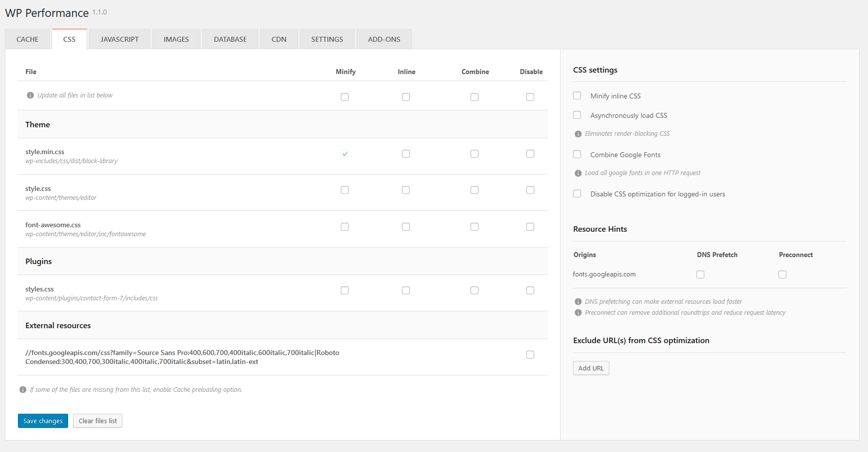Enable Asynchronously load CSS option
868x452 pixels.
point(577,115)
